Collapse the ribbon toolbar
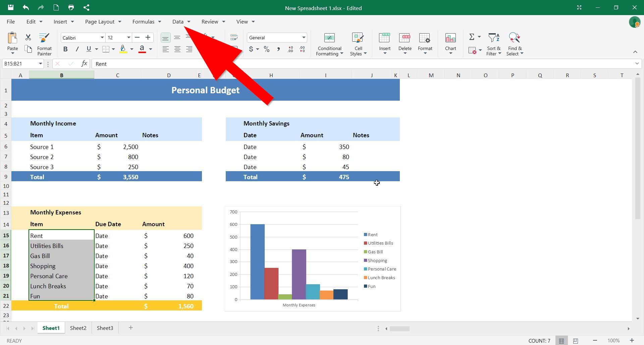 [x=635, y=52]
